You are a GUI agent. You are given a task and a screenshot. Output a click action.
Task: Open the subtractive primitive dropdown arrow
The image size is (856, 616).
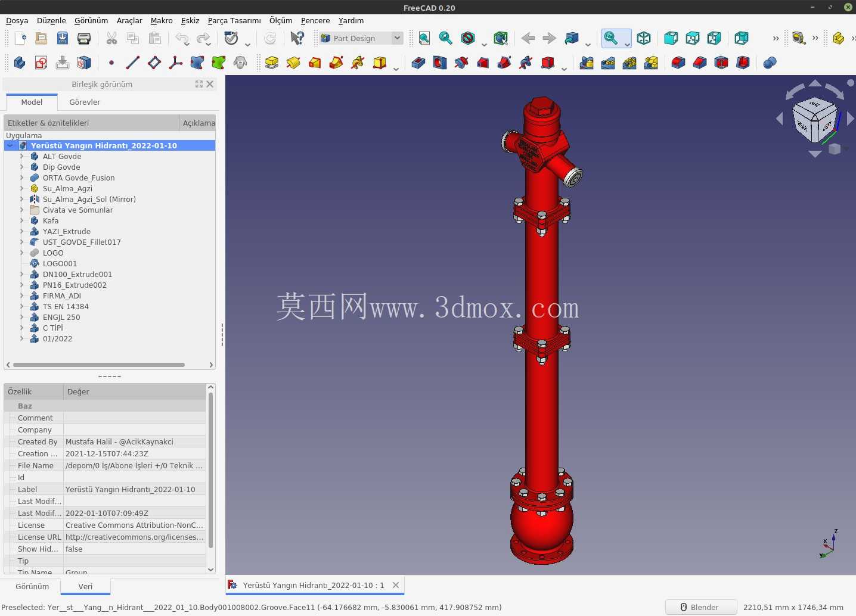564,69
